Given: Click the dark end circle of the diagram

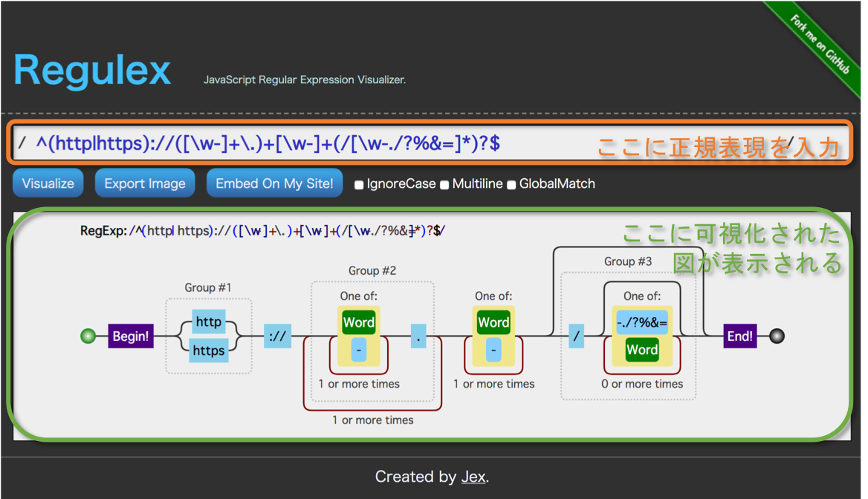Looking at the screenshot, I should point(777,336).
